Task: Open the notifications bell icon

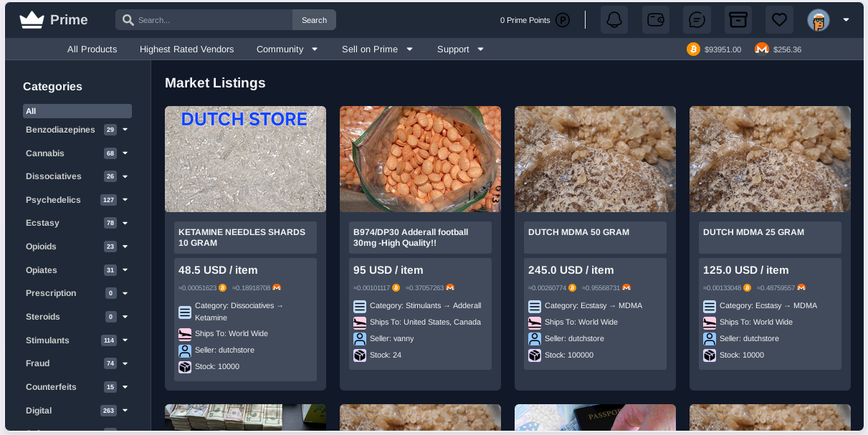Action: (614, 20)
